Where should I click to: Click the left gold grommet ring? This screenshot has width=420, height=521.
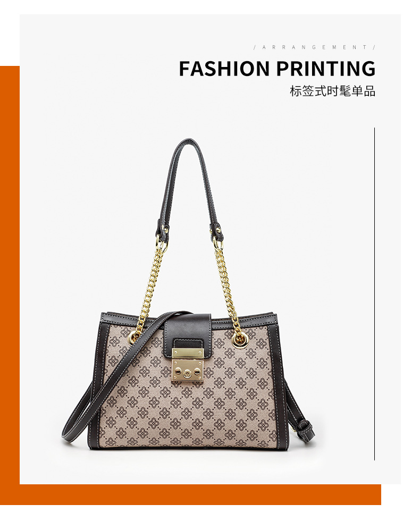135,339
